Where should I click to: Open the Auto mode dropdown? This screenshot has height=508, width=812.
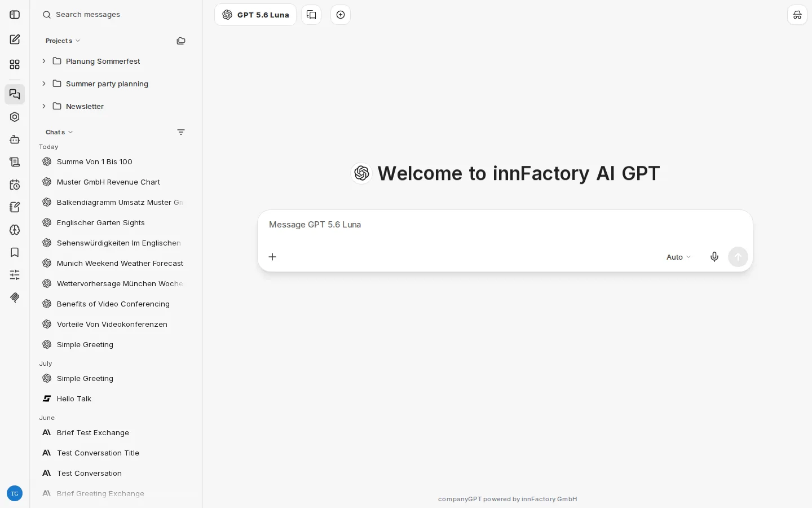pos(678,257)
